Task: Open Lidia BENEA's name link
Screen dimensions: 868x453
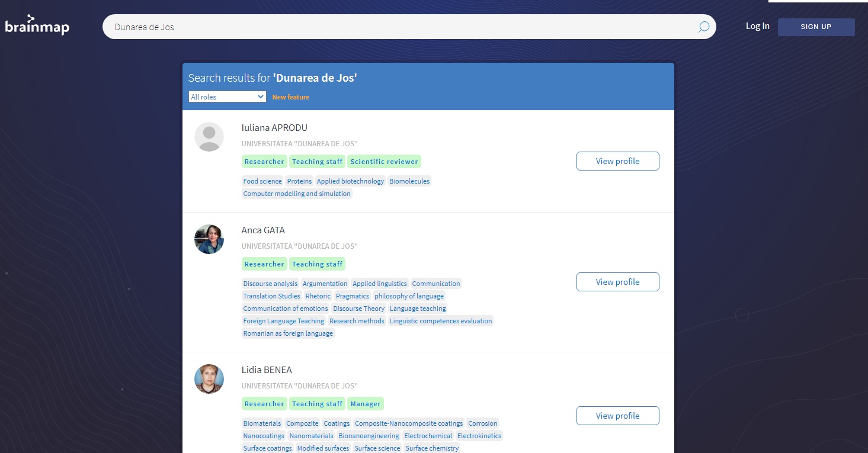Action: pos(267,370)
